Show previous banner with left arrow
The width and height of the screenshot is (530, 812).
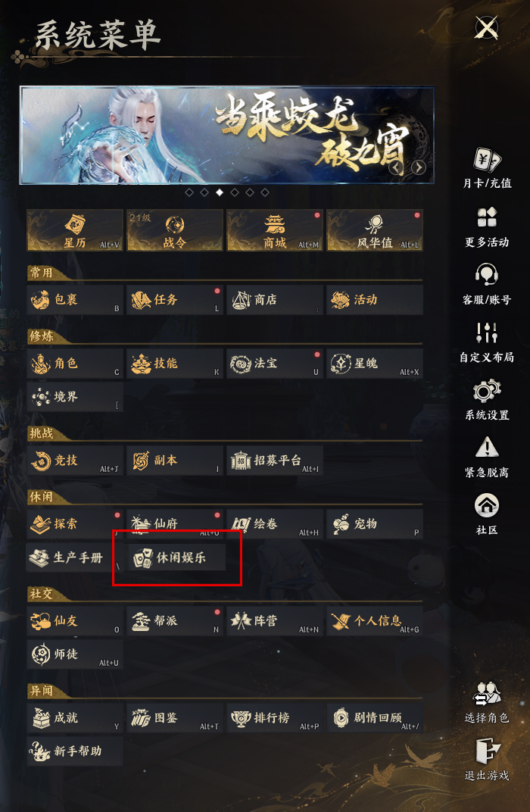point(397,167)
